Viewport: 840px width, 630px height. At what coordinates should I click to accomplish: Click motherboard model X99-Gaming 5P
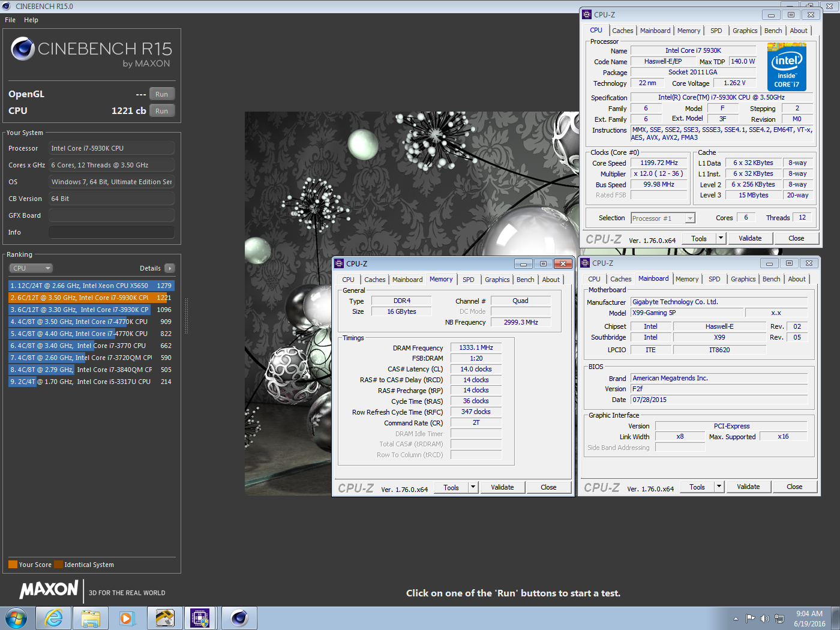coord(686,313)
